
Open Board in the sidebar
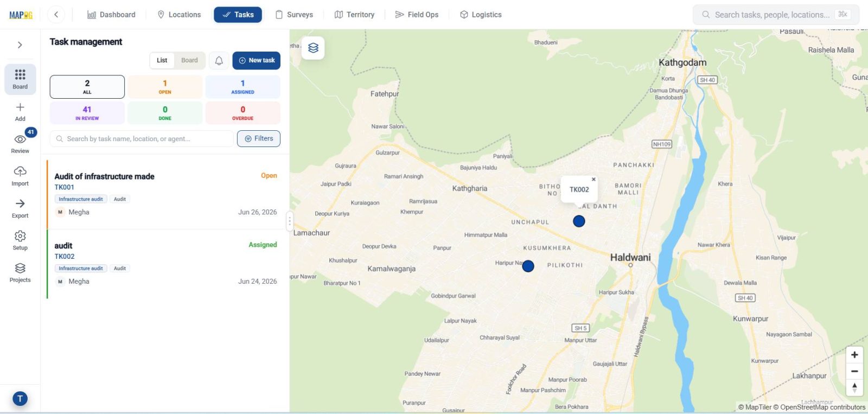[20, 79]
